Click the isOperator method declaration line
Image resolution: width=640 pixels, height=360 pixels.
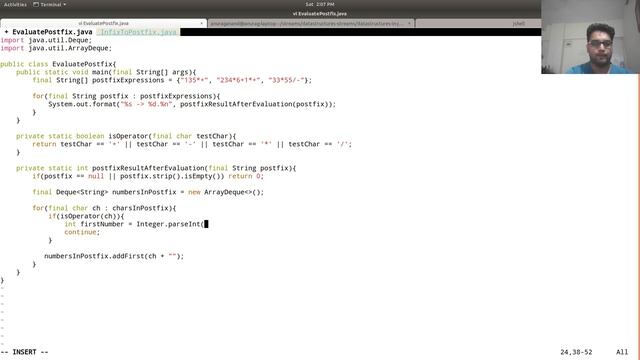click(x=126, y=136)
